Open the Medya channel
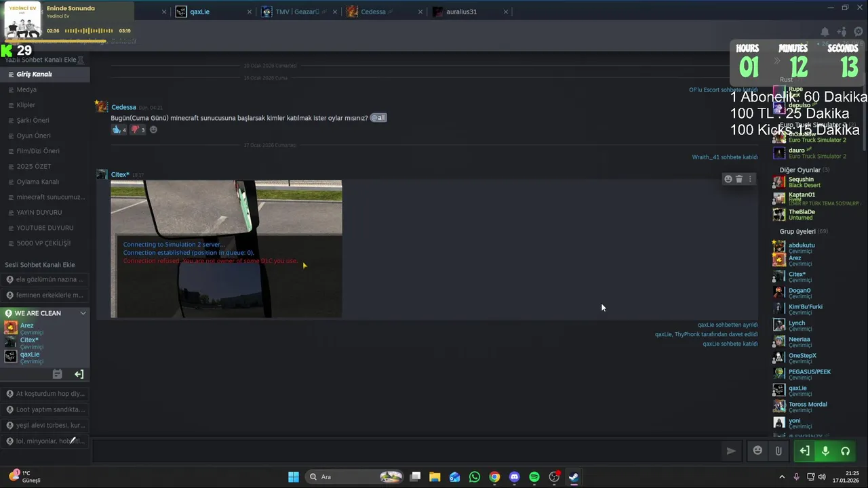 (45, 89)
